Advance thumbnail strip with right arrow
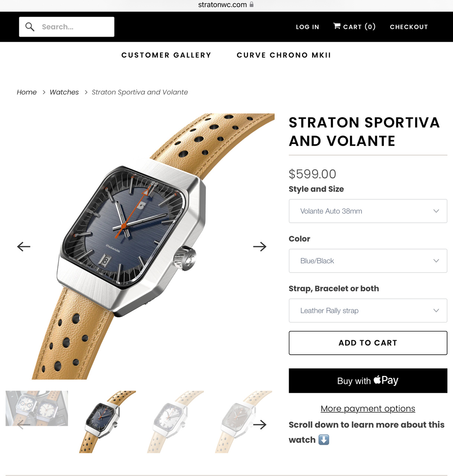The height and width of the screenshot is (476, 453). pyautogui.click(x=260, y=425)
